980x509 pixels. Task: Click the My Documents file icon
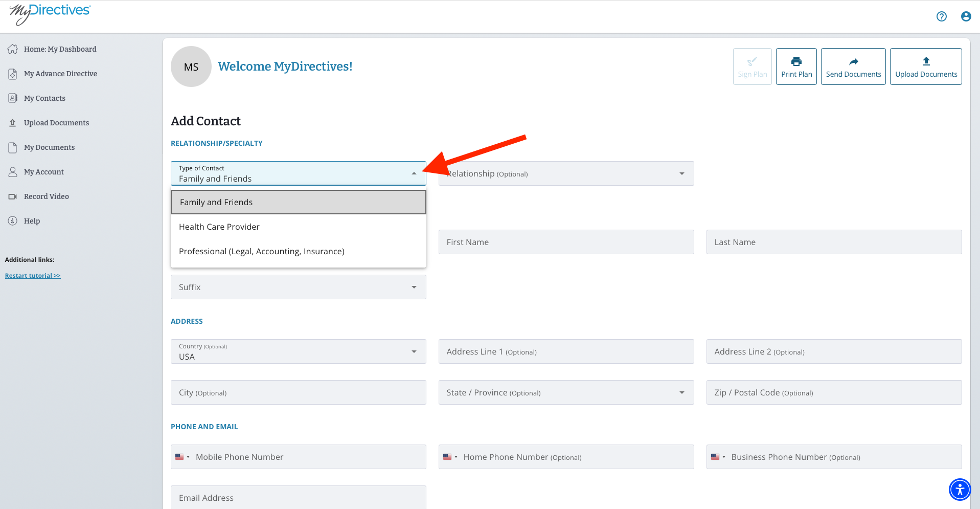[x=13, y=147]
